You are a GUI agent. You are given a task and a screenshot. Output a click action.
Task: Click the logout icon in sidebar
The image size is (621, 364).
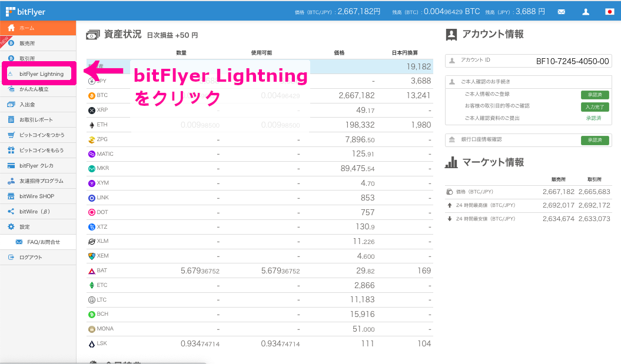(11, 257)
